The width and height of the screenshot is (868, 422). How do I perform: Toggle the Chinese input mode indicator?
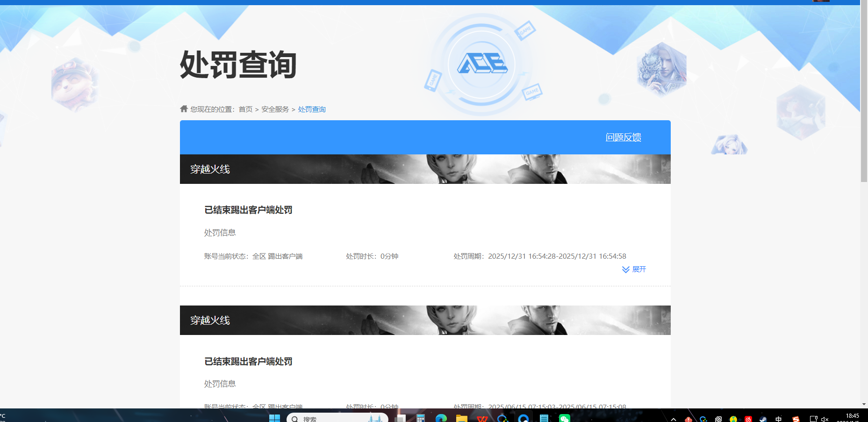[x=778, y=419]
